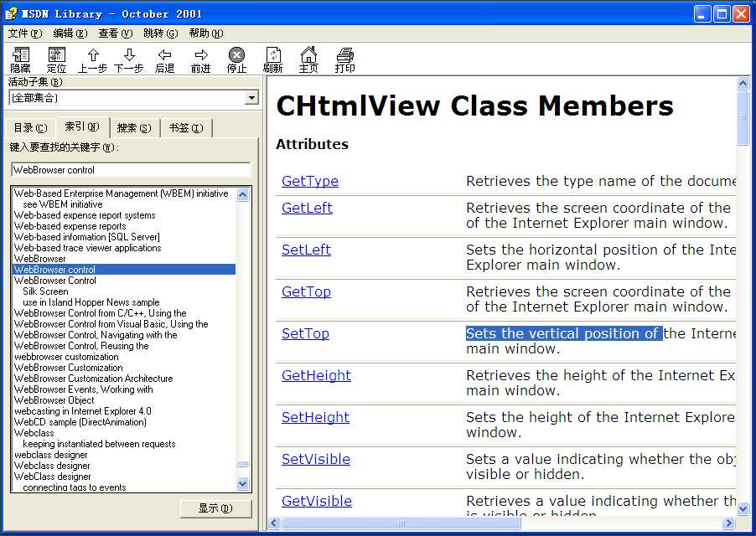Open the GetLeft link
This screenshot has height=536, width=756.
point(307,208)
